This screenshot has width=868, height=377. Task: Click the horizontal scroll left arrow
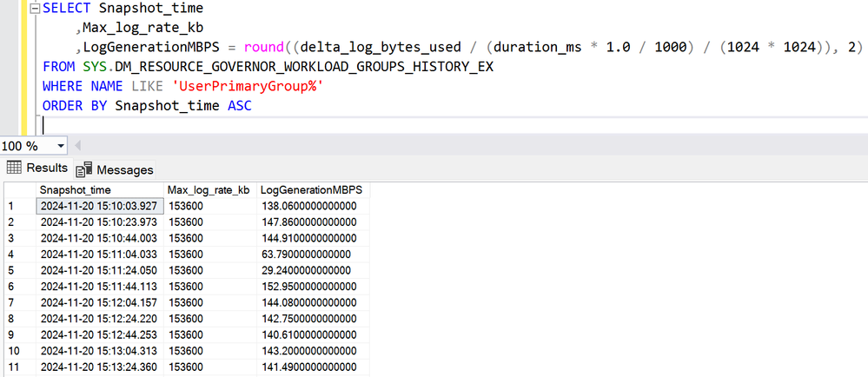[77, 146]
